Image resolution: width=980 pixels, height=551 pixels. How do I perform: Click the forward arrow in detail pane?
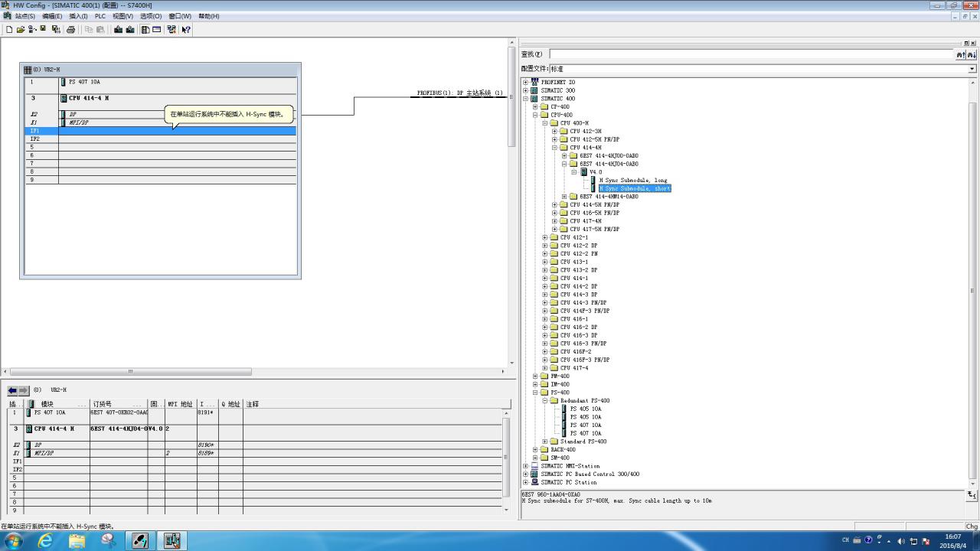(24, 390)
